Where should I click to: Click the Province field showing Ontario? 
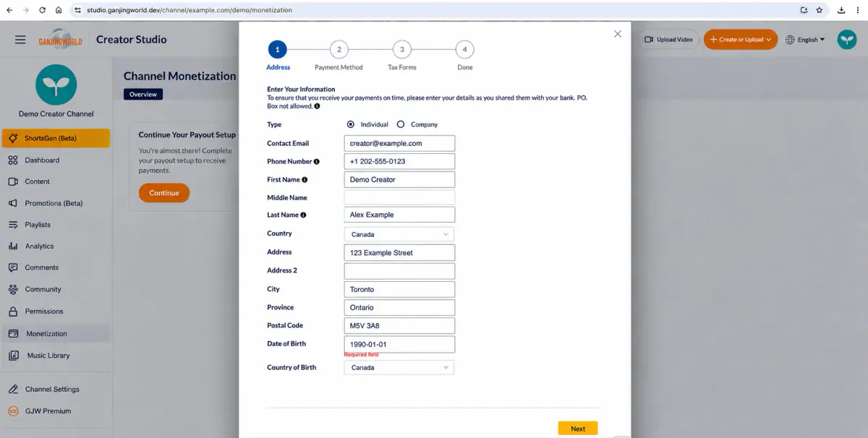[x=399, y=307]
